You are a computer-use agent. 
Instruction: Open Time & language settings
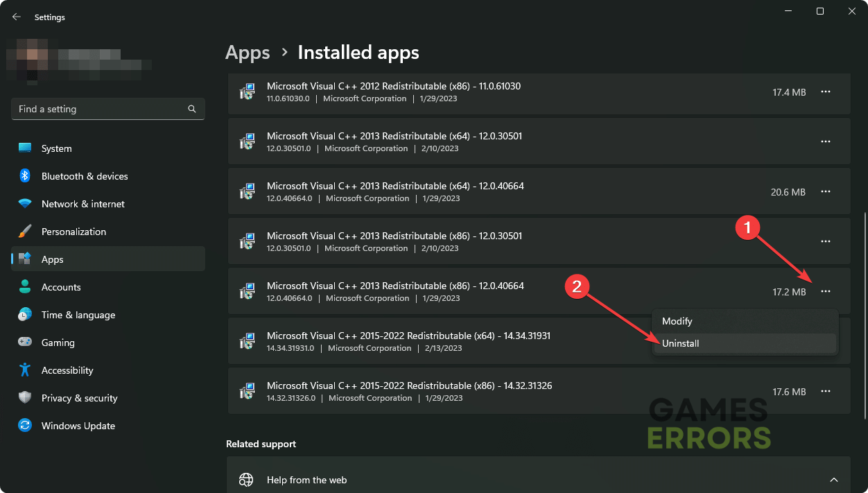(78, 315)
